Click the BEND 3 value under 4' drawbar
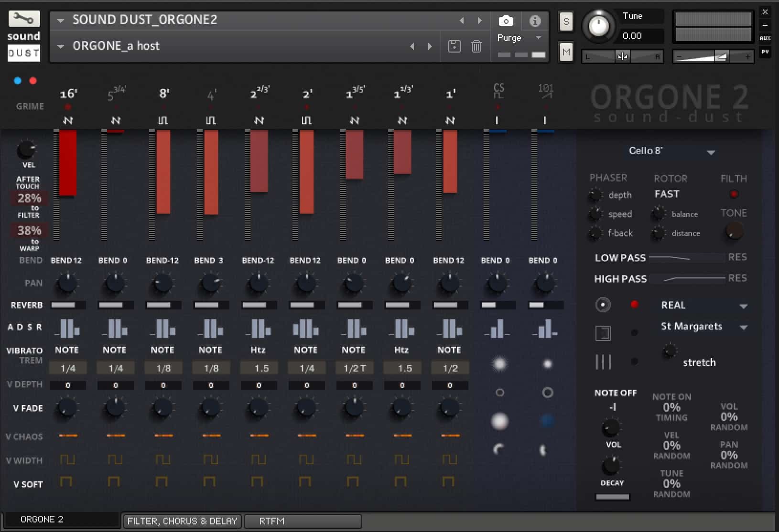The width and height of the screenshot is (779, 532). tap(208, 260)
